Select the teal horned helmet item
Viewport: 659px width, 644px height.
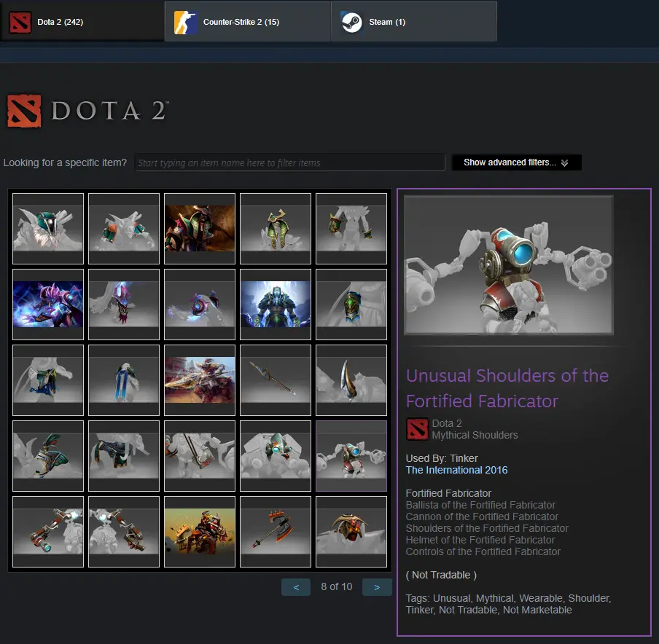tap(48, 229)
